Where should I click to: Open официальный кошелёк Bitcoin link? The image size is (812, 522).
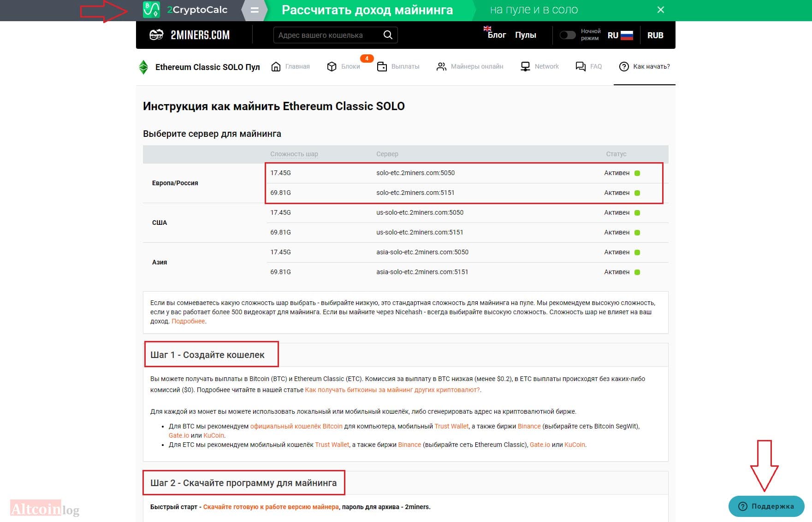pyautogui.click(x=296, y=426)
